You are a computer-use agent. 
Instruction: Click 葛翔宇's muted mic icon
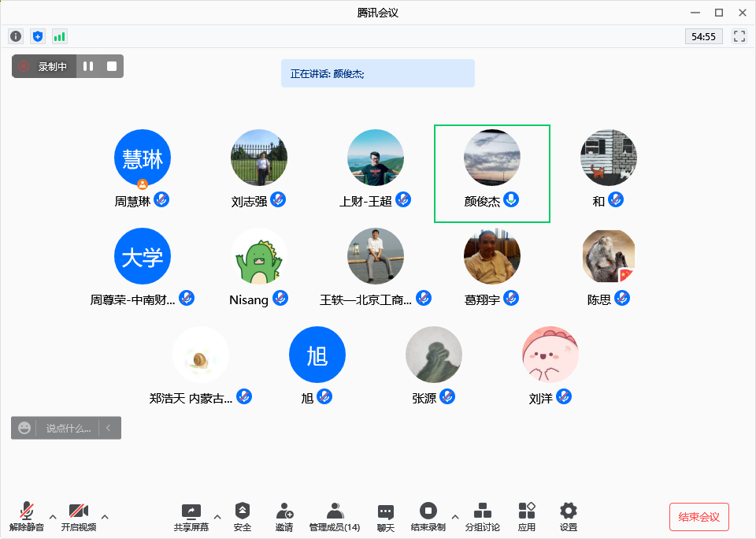pyautogui.click(x=511, y=298)
